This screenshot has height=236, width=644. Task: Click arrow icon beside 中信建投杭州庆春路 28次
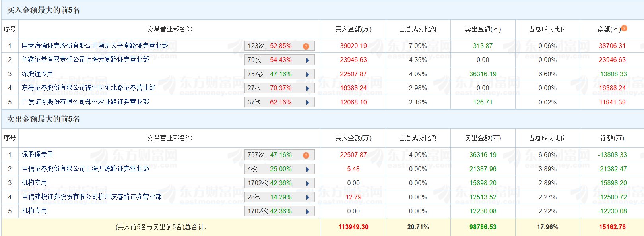coord(308,197)
